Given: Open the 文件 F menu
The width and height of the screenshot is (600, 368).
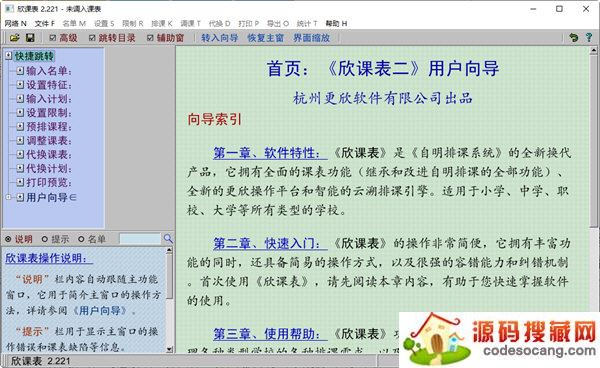Looking at the screenshot, I should 45,23.
